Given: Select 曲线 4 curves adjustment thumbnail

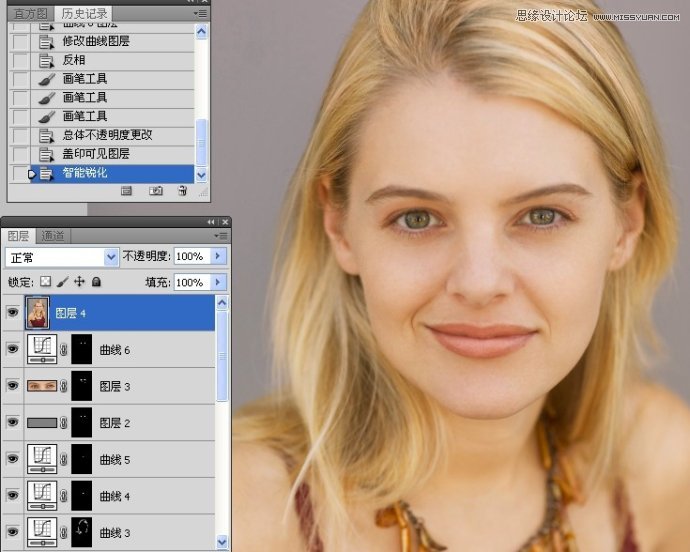Looking at the screenshot, I should click(x=42, y=495).
